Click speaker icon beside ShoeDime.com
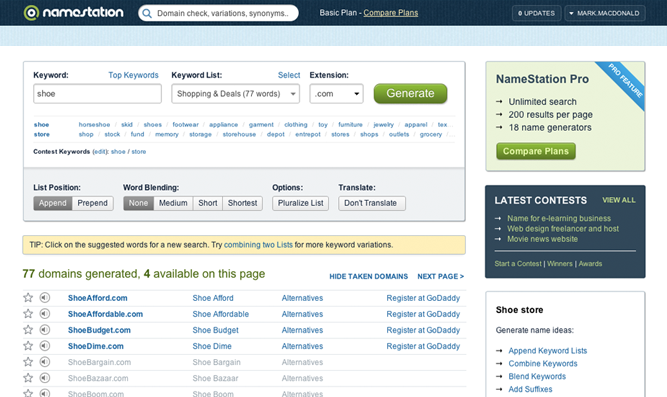Image resolution: width=667 pixels, height=397 pixels. point(45,346)
